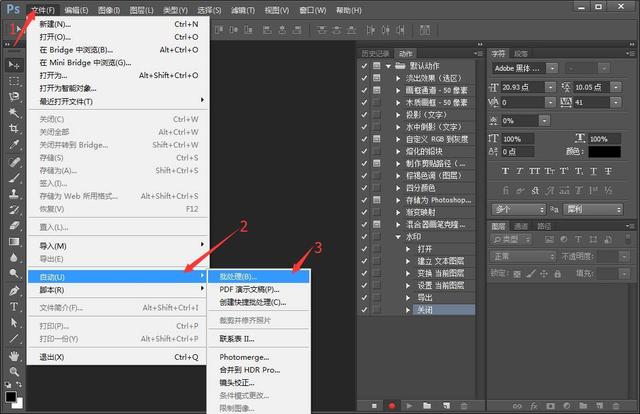
Task: Click the Actions panel record button
Action: click(392, 406)
